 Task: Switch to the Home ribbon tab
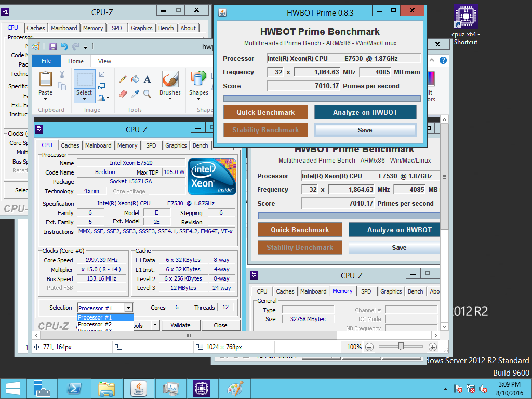pos(76,61)
